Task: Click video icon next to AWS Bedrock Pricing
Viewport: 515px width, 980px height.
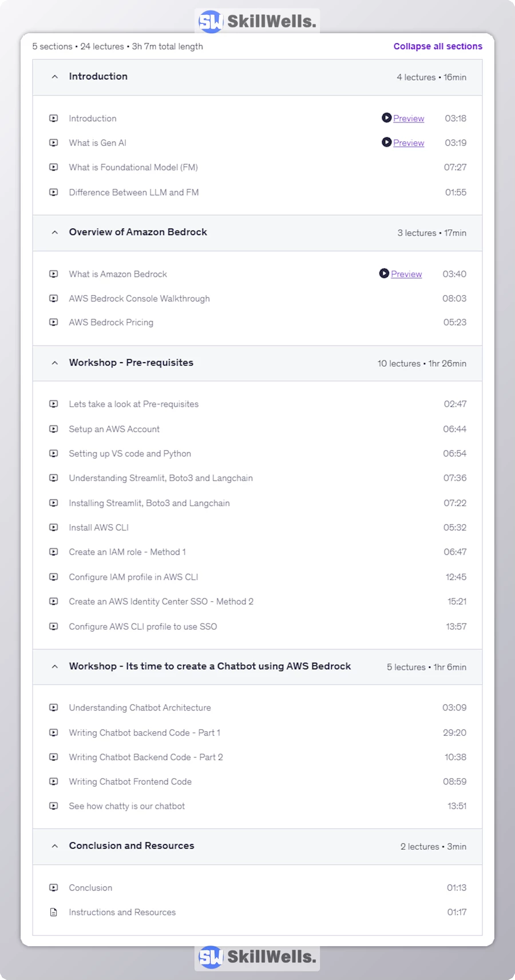Action: [x=54, y=322]
